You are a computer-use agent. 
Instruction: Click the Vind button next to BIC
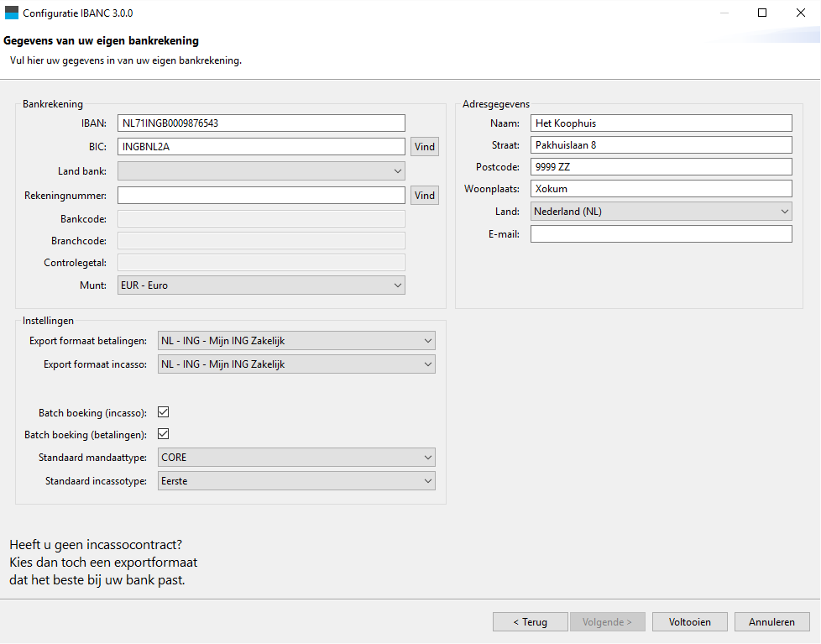(425, 147)
